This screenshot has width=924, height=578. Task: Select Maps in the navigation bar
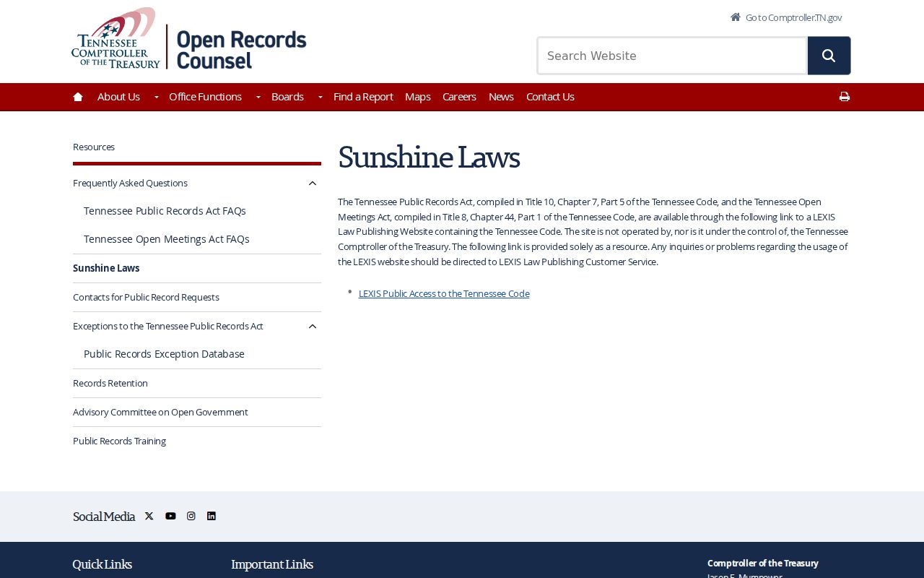pyautogui.click(x=417, y=97)
